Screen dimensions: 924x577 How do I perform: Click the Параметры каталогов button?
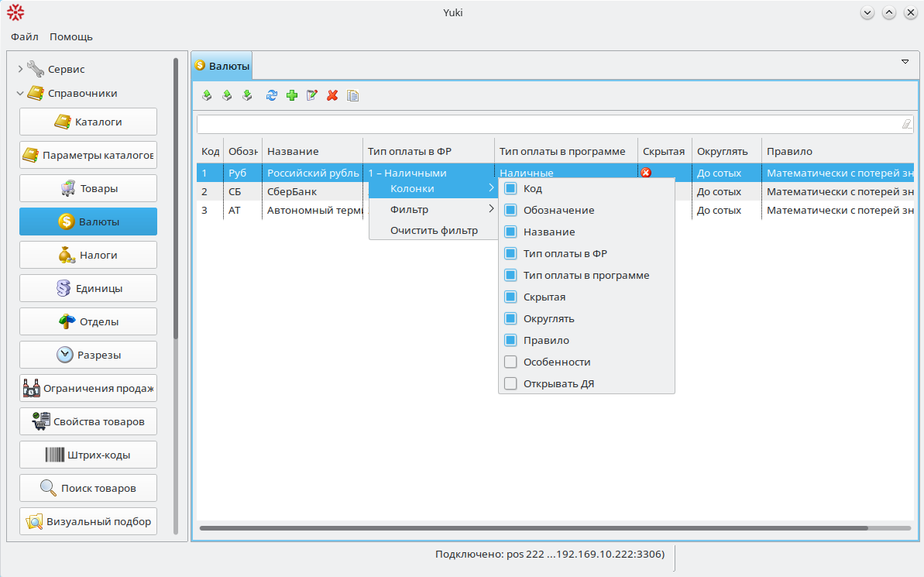click(x=88, y=155)
